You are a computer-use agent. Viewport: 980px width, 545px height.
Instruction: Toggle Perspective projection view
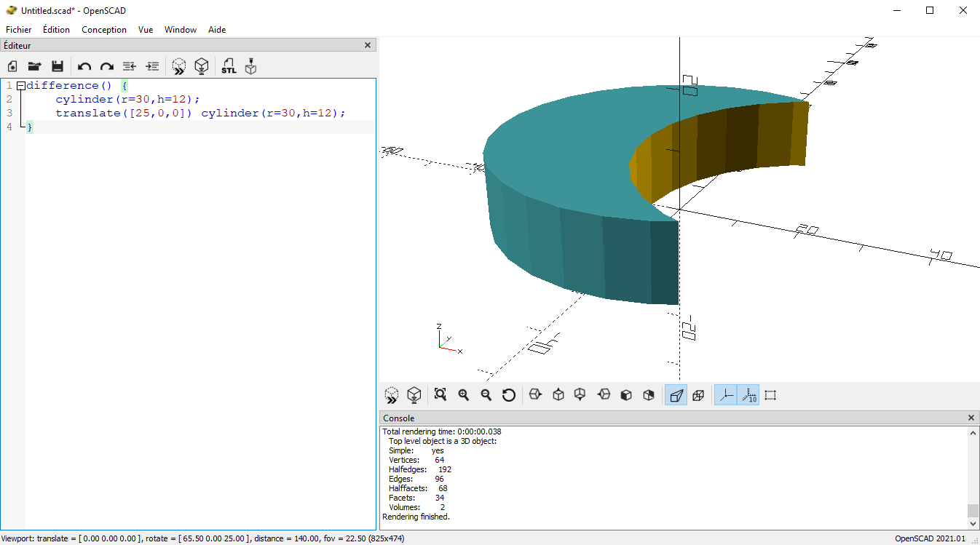[x=676, y=395]
